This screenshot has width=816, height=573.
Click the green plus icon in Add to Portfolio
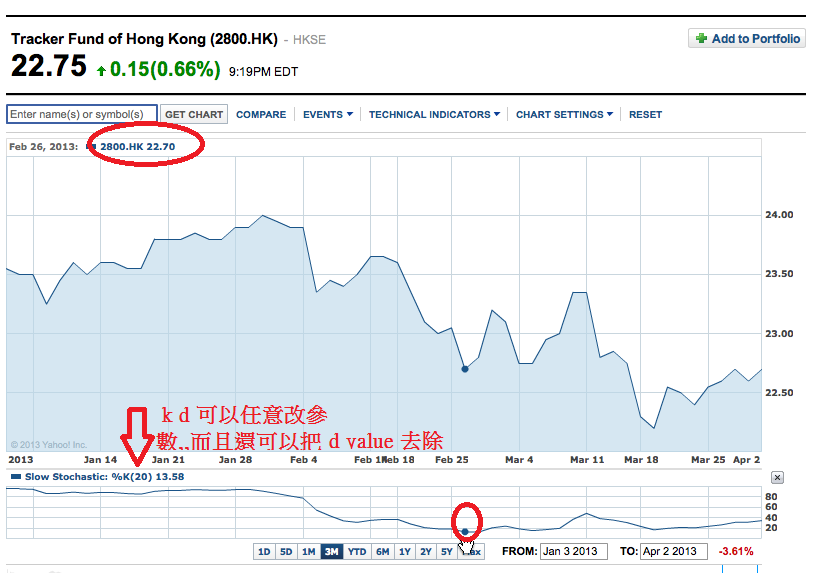tap(702, 39)
